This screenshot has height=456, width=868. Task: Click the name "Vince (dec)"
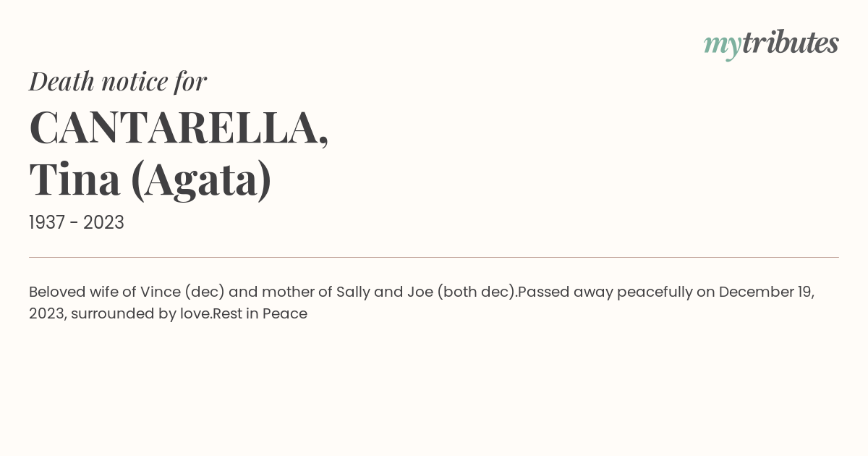pyautogui.click(x=182, y=292)
